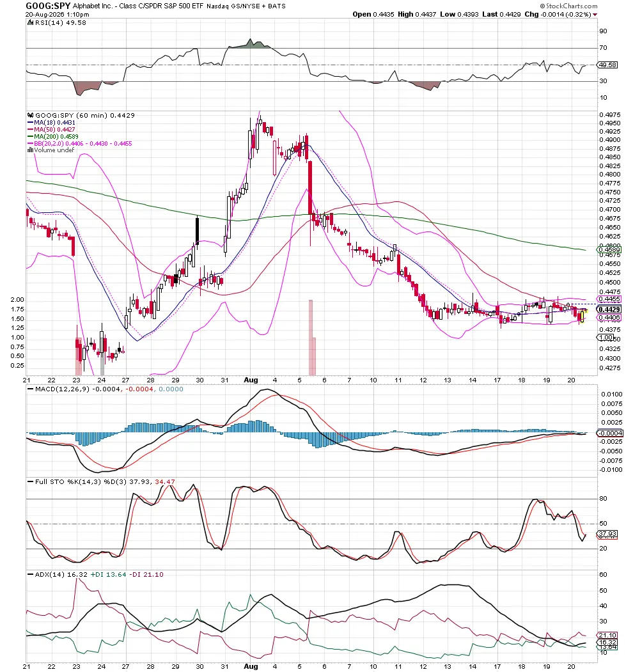Click the -0.0004 MACD value tag on right axis
This screenshot has height=672, width=633.
[x=610, y=434]
